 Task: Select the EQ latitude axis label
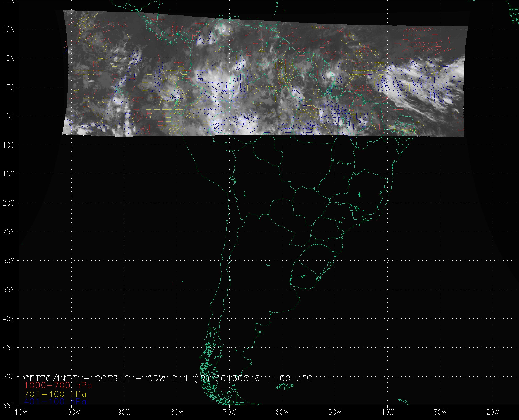tap(10, 87)
